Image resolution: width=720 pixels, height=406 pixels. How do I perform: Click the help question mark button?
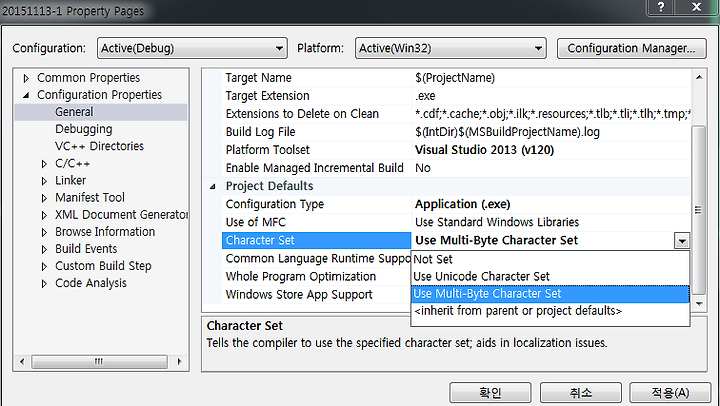click(661, 7)
